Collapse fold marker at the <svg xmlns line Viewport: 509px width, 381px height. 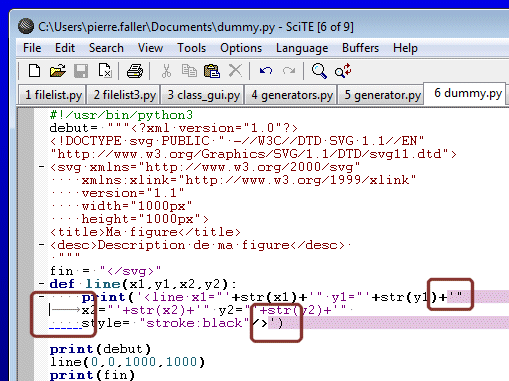click(x=41, y=166)
